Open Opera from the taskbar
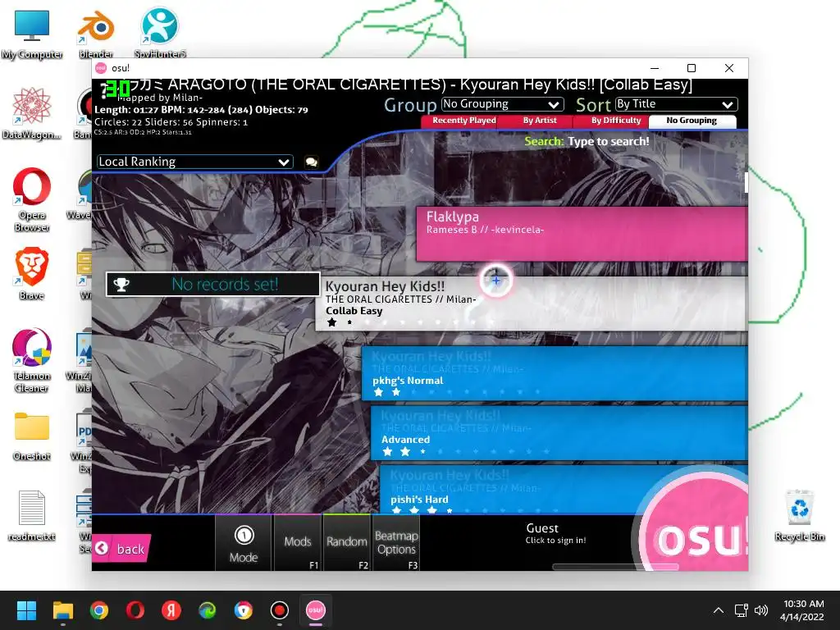Image resolution: width=840 pixels, height=630 pixels. click(x=135, y=610)
